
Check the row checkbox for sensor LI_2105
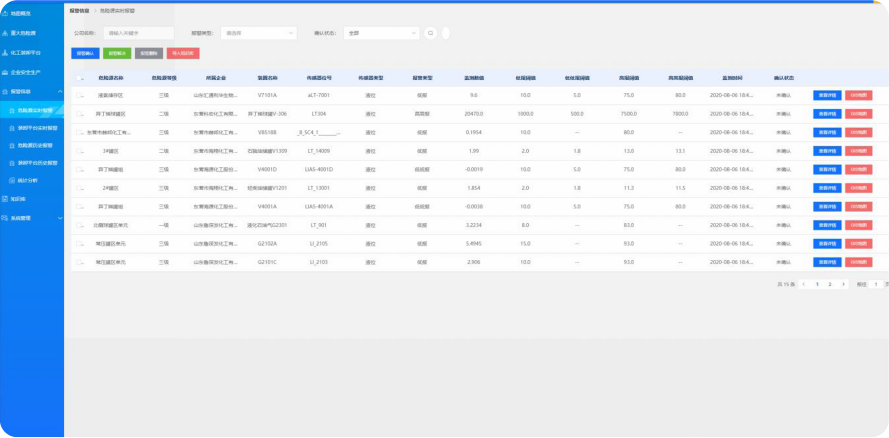click(x=79, y=244)
